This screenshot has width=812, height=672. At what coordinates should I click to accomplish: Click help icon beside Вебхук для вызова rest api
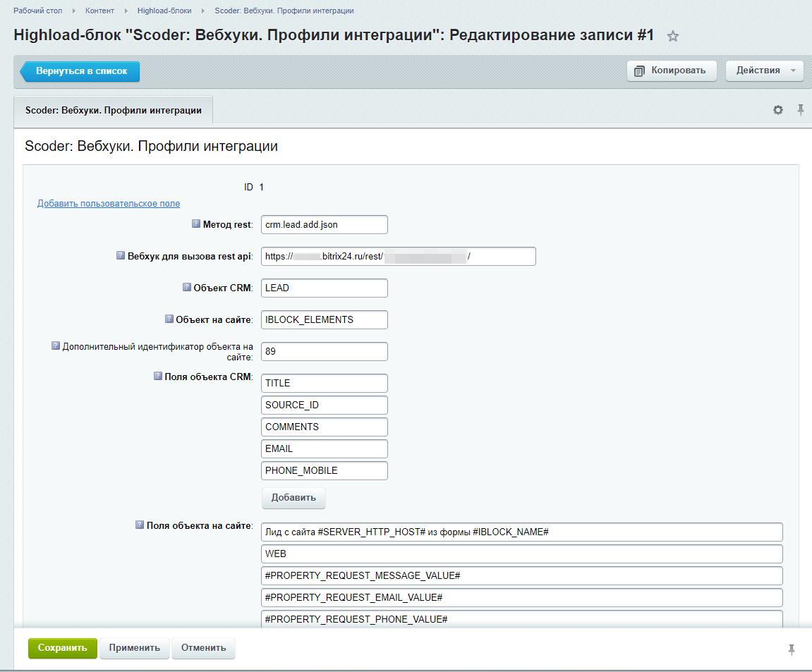(x=121, y=256)
